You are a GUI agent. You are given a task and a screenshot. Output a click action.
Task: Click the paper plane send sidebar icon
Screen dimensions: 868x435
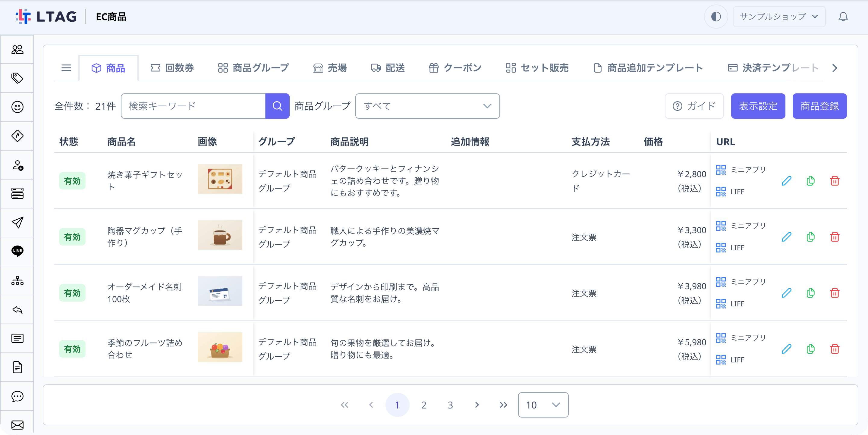coord(17,223)
